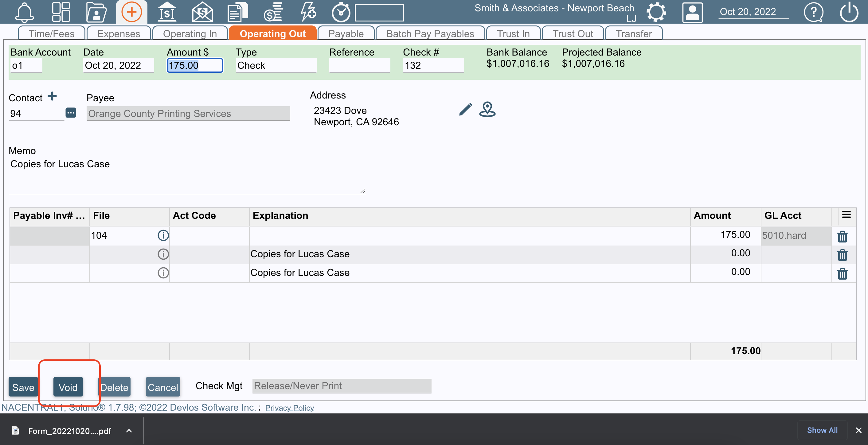The width and height of the screenshot is (868, 445).
Task: Collapse the Form_20221020 pdf panel chevron
Action: (x=129, y=431)
